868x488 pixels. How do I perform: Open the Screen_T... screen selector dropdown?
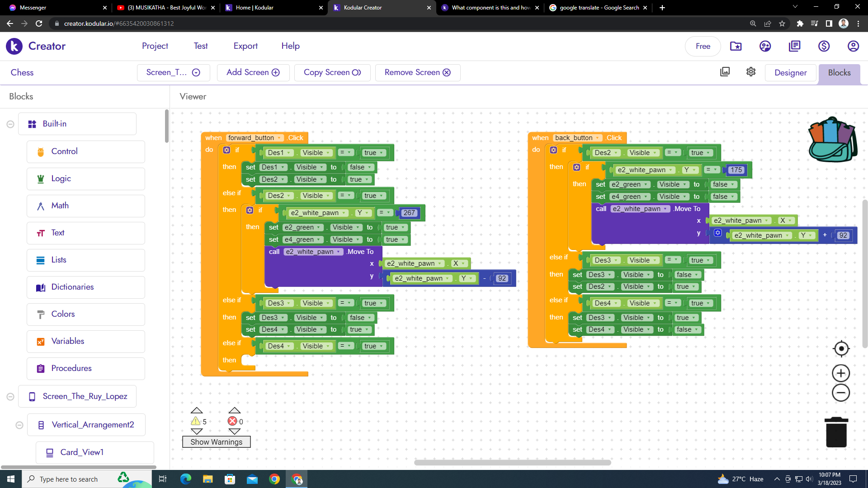(173, 72)
